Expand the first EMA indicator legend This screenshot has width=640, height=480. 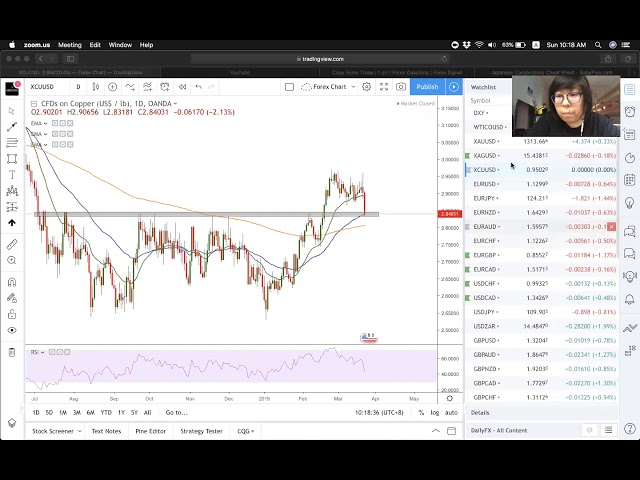(39, 123)
